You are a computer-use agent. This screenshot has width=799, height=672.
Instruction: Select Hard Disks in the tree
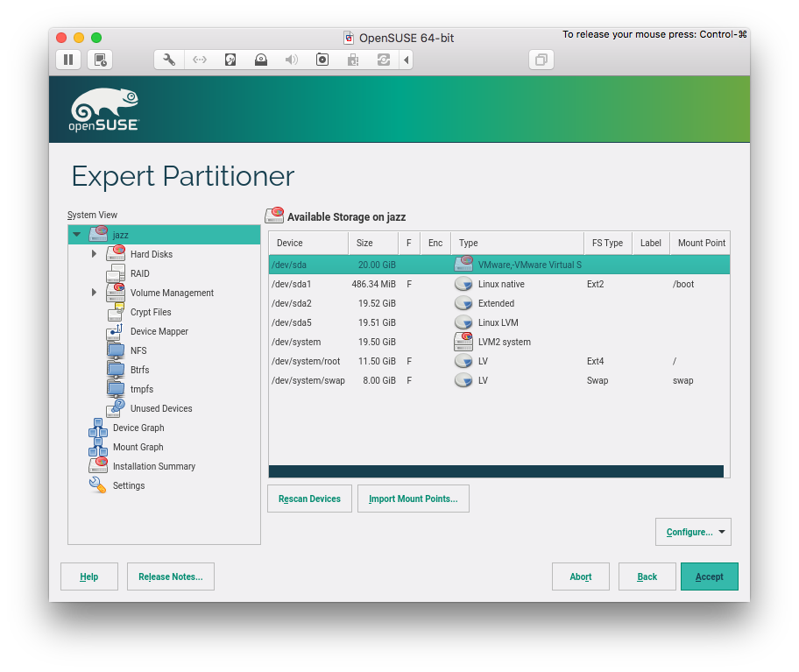[152, 254]
